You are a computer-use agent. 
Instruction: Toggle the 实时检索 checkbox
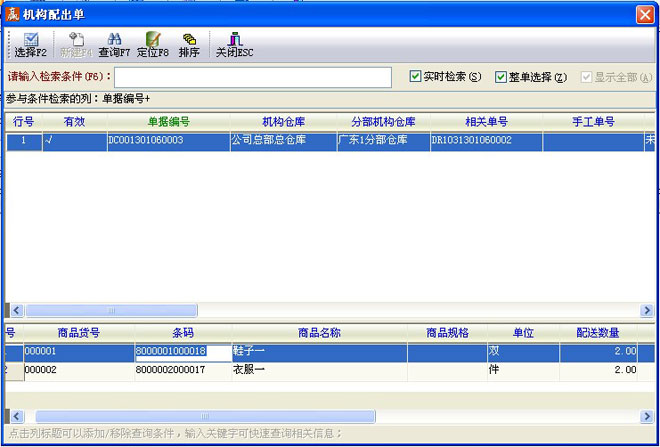tap(416, 77)
